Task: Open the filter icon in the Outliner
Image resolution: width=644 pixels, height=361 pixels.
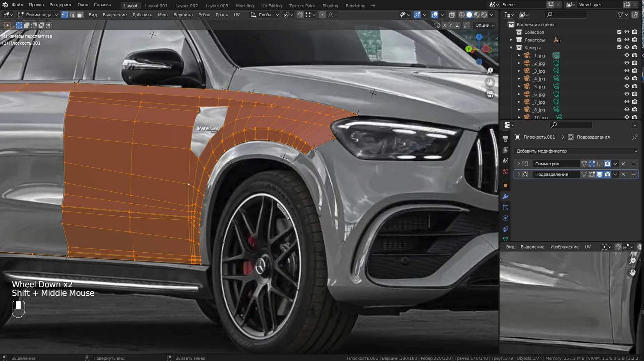Action: tap(621, 14)
